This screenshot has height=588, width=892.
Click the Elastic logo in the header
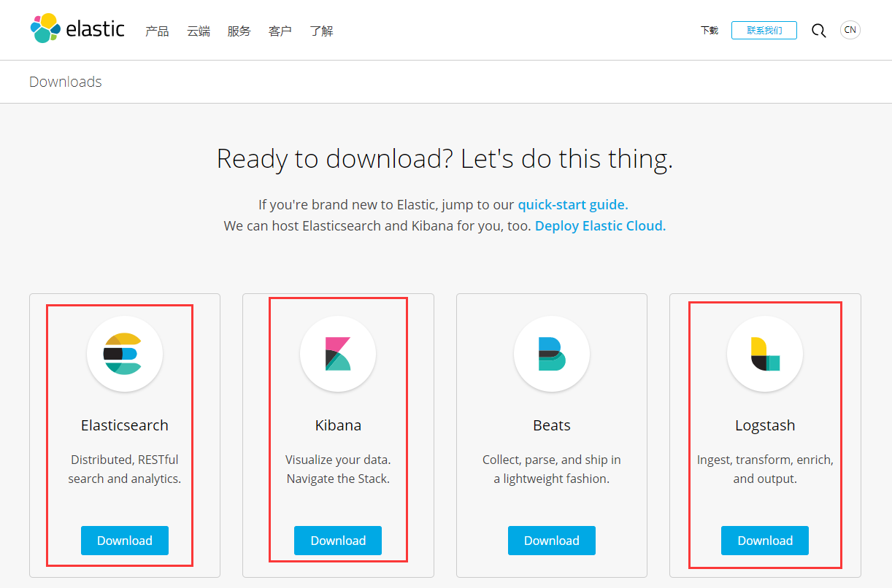tap(77, 29)
